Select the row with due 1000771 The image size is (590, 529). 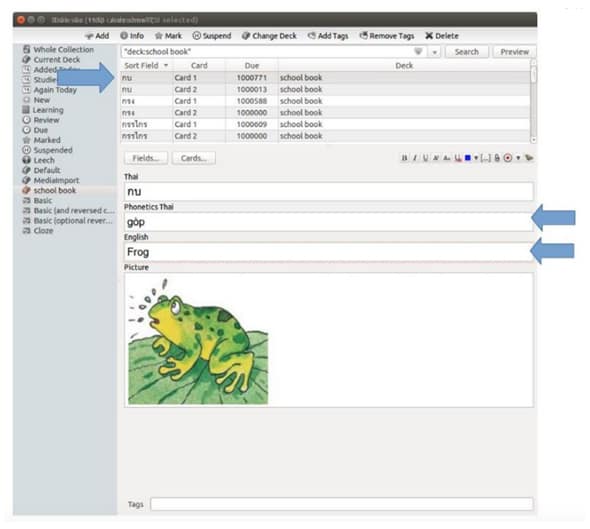click(x=325, y=78)
